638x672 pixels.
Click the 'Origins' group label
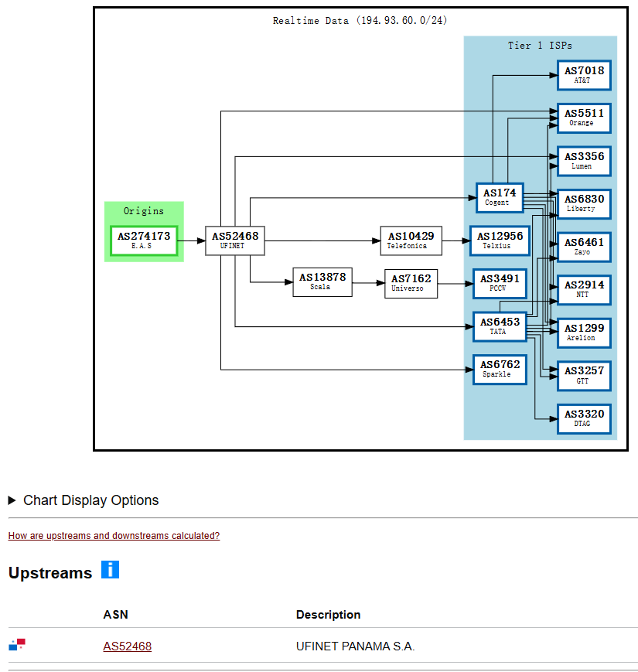click(x=144, y=211)
